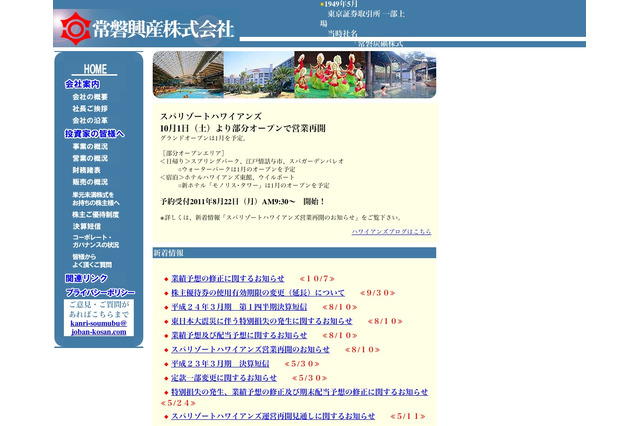Open スパリゾートハワイアンズ運営再開見通し notice
This screenshot has width=640, height=426.
(273, 416)
